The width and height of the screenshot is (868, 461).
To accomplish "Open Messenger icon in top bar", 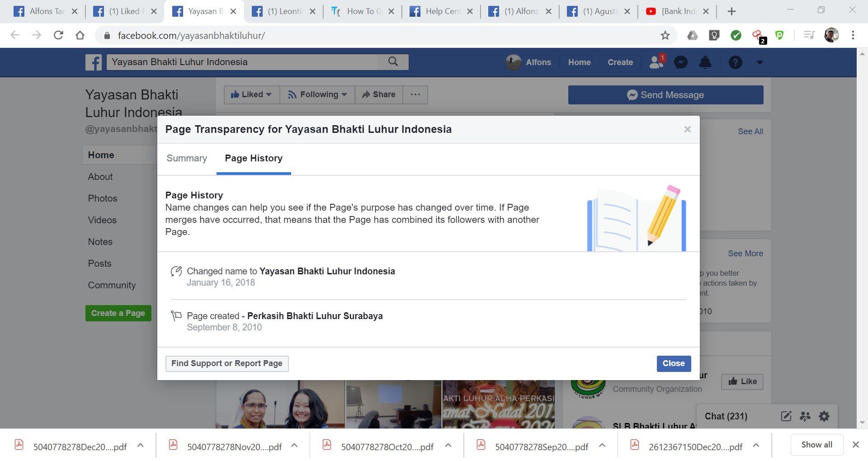I will tap(681, 62).
